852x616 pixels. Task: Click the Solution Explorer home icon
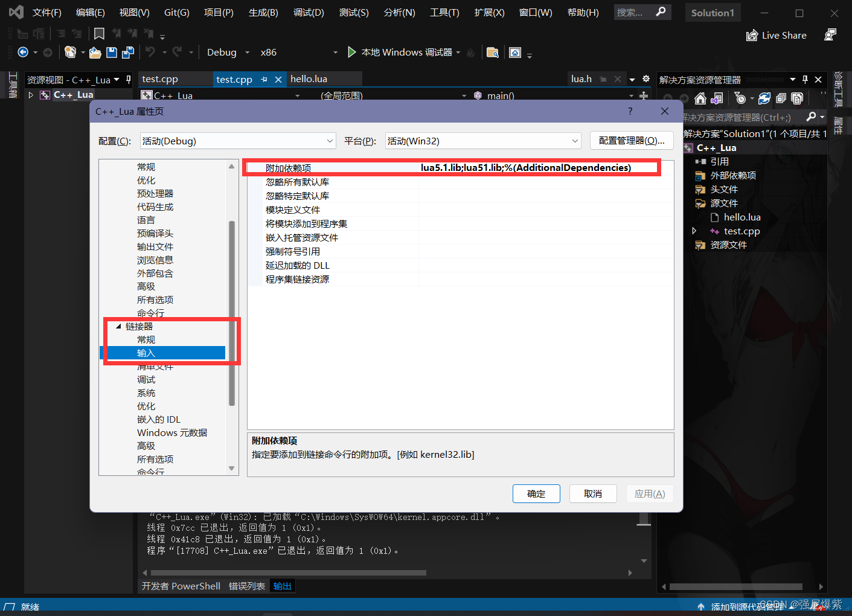(700, 98)
